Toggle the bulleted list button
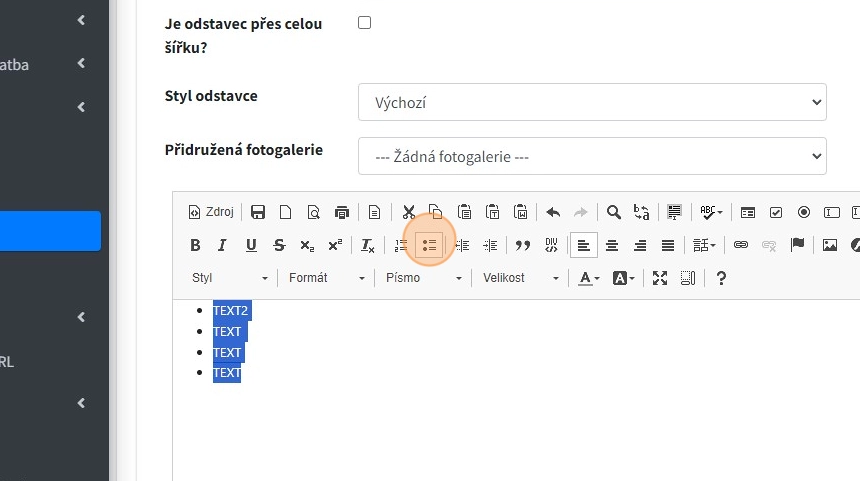 click(429, 245)
